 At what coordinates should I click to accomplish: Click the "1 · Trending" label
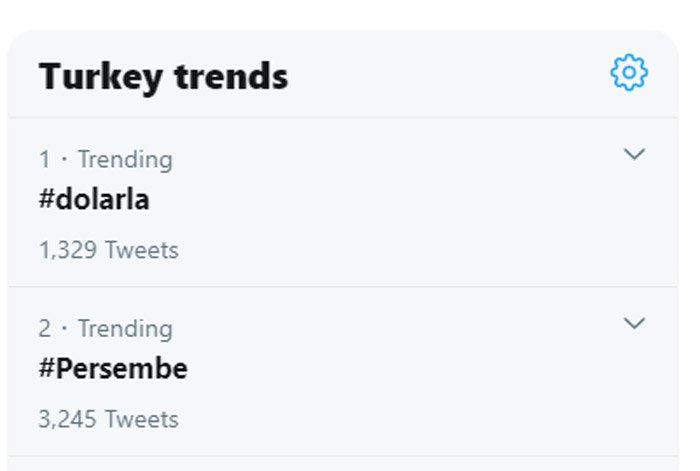pyautogui.click(x=105, y=160)
